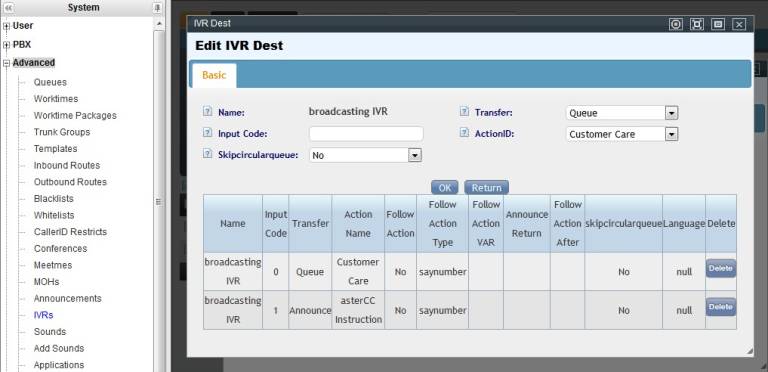Open the ActionID dropdown showing Customer Care

tap(622, 134)
